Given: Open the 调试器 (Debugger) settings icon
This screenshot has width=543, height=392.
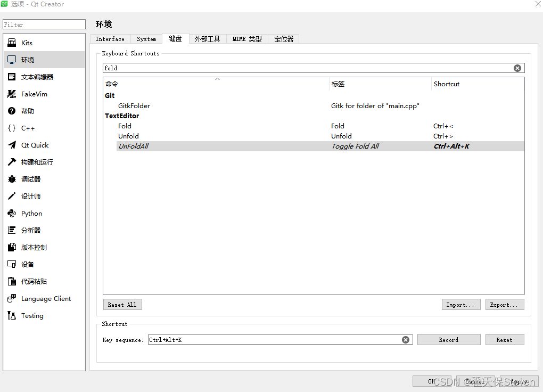Looking at the screenshot, I should (12, 179).
